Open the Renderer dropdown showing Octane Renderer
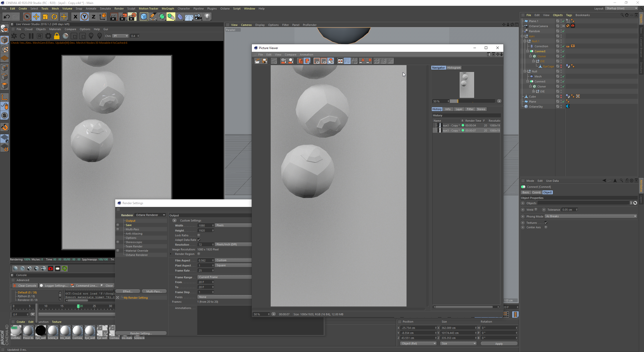The image size is (644, 352). tap(150, 215)
